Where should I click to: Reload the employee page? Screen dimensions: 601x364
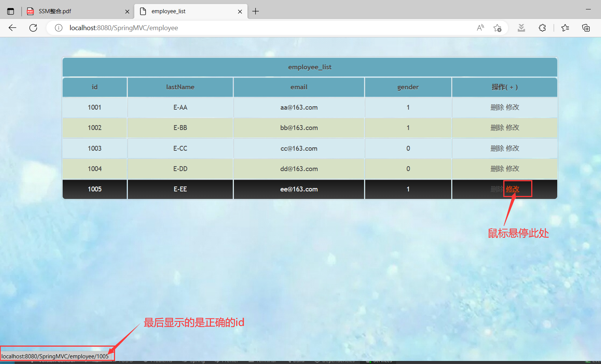(x=33, y=28)
